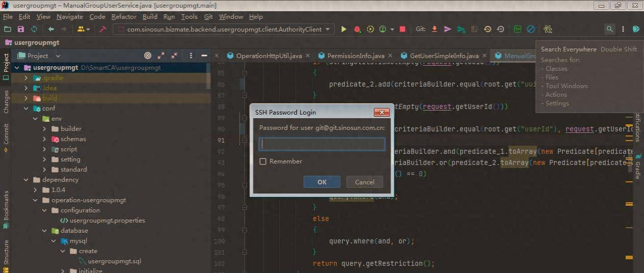Save all with the floppy disk icon
The width and height of the screenshot is (644, 273).
point(21,29)
